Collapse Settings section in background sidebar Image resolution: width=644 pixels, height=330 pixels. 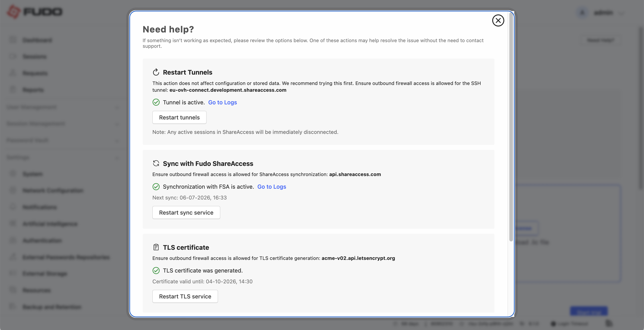click(63, 157)
